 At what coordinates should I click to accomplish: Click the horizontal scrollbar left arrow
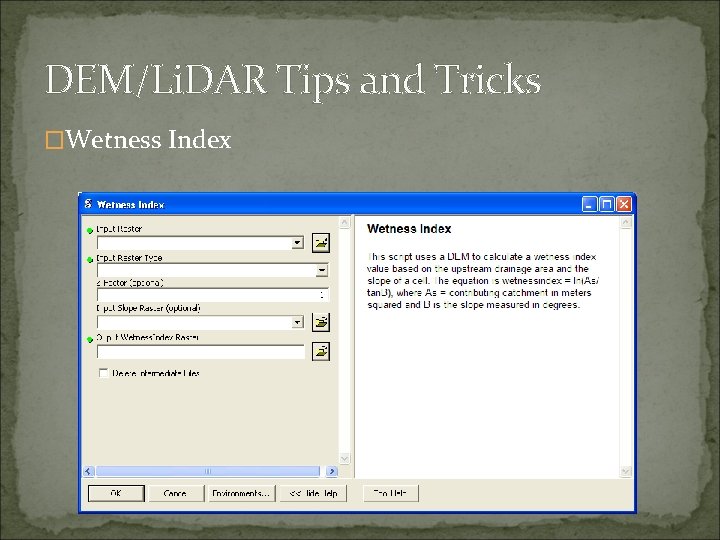tap(89, 471)
